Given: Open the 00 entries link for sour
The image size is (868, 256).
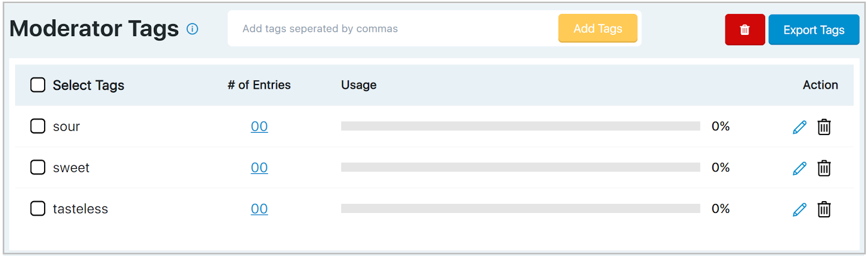Looking at the screenshot, I should click(x=259, y=126).
